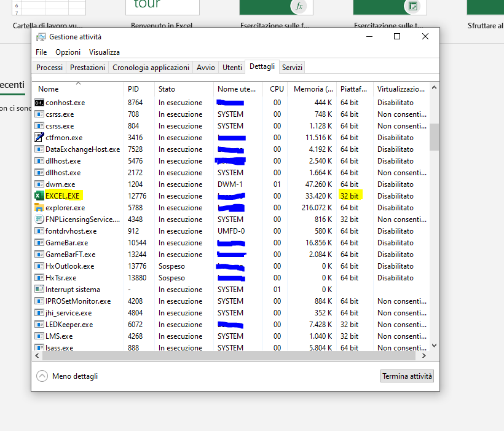
Task: Click the DataExchangeHost.exe icon
Action: tap(39, 149)
